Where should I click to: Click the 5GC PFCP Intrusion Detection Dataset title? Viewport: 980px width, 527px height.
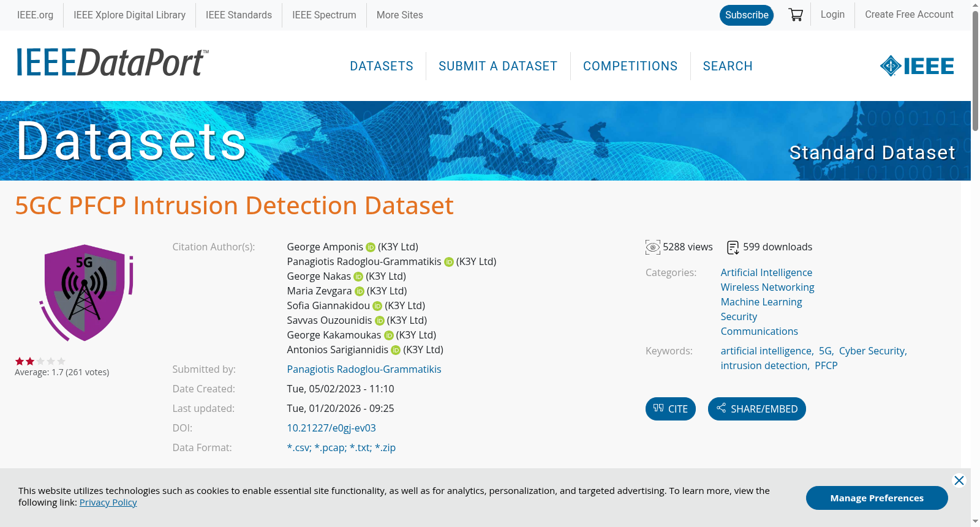(234, 206)
